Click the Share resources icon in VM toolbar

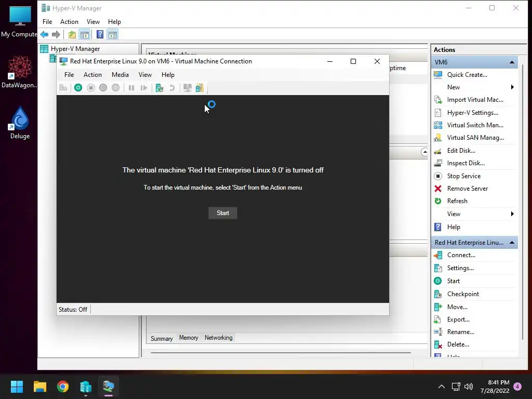tap(199, 88)
